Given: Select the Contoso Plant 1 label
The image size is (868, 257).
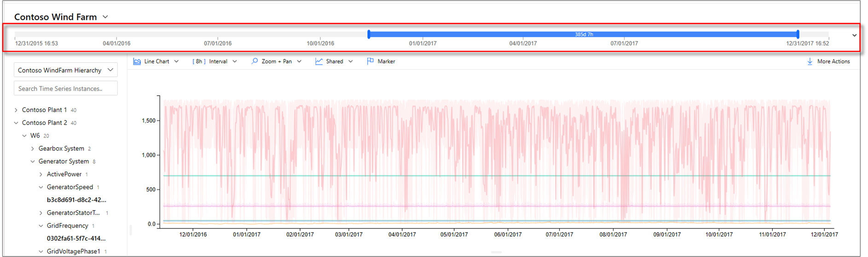Looking at the screenshot, I should [x=44, y=110].
